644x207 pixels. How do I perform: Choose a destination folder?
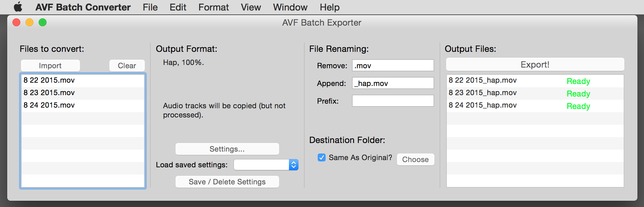[415, 159]
